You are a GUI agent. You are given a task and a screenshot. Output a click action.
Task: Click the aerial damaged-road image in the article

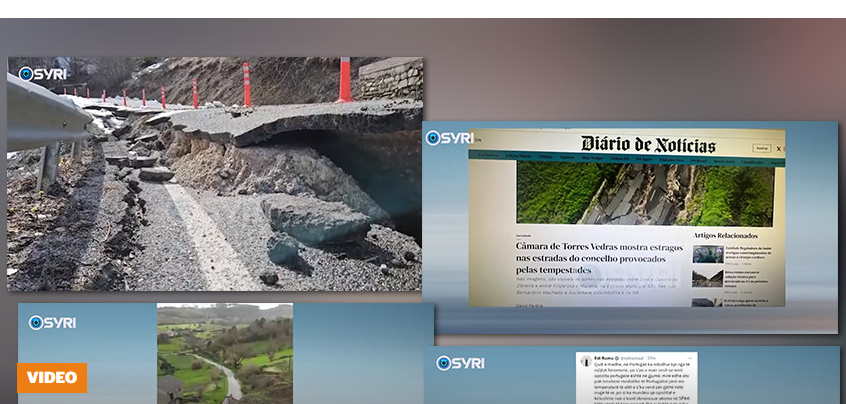point(645,195)
